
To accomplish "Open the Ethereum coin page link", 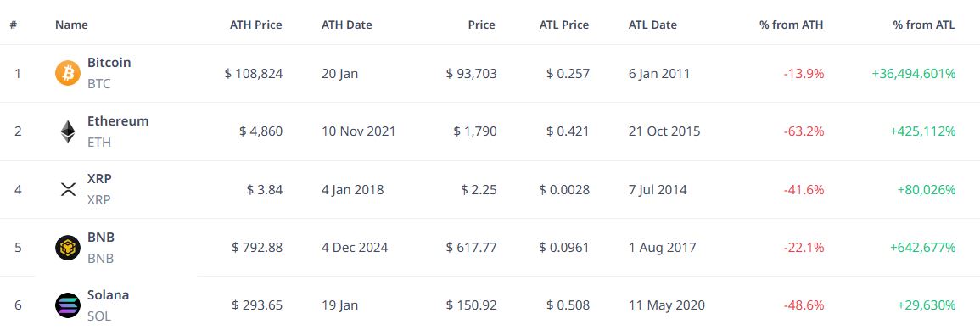I will 118,120.
